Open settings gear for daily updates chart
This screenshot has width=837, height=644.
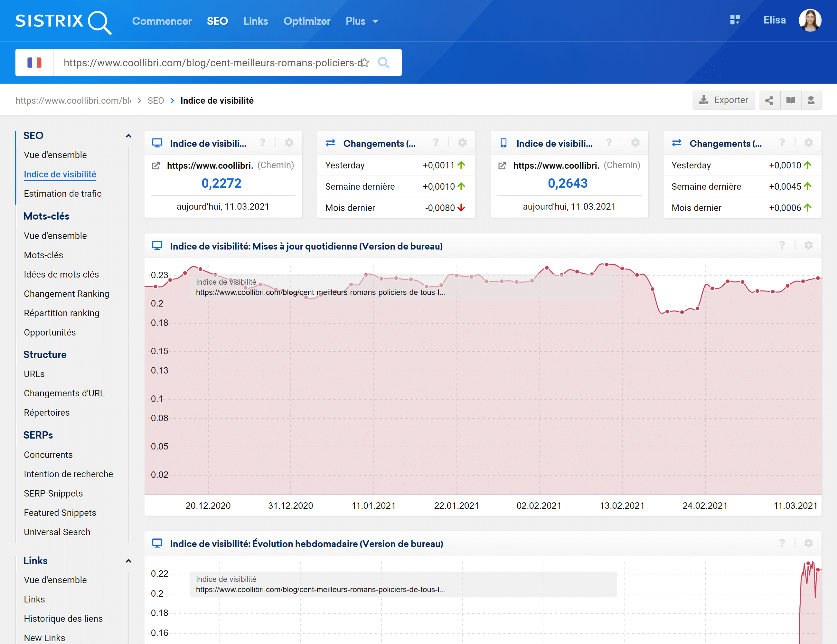808,246
